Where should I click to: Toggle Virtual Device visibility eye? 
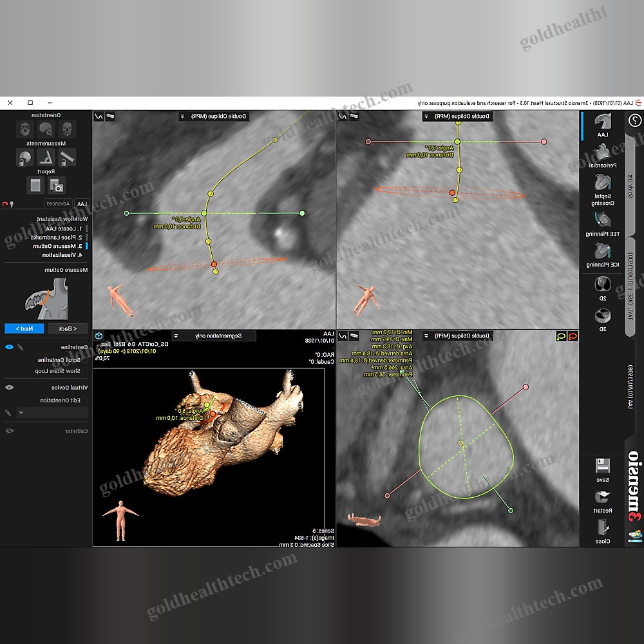pos(9,387)
